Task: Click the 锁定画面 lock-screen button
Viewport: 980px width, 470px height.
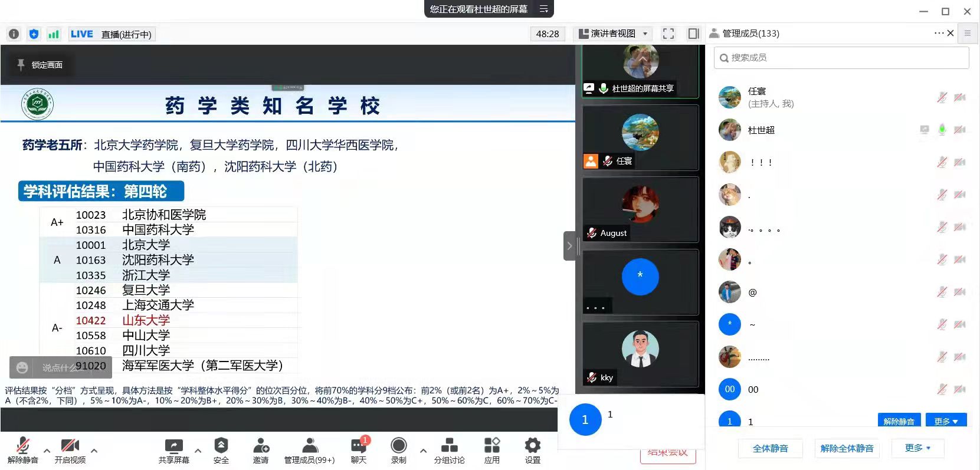Action: pos(40,65)
